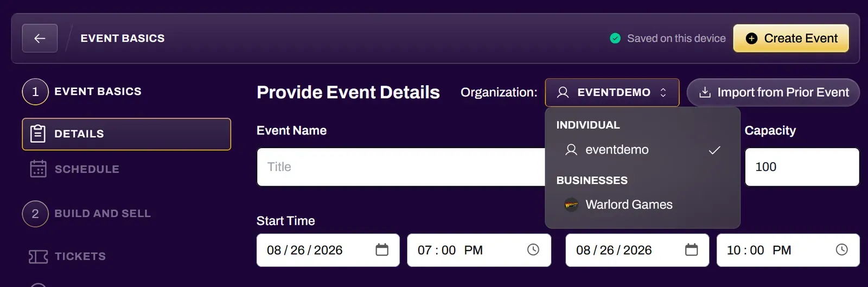Click the eventdemo person icon in menu
The width and height of the screenshot is (868, 287).
pos(571,150)
